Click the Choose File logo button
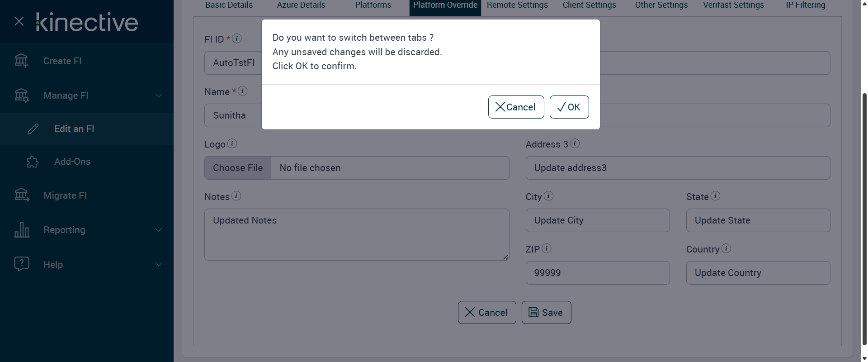The width and height of the screenshot is (868, 362). coord(238,168)
